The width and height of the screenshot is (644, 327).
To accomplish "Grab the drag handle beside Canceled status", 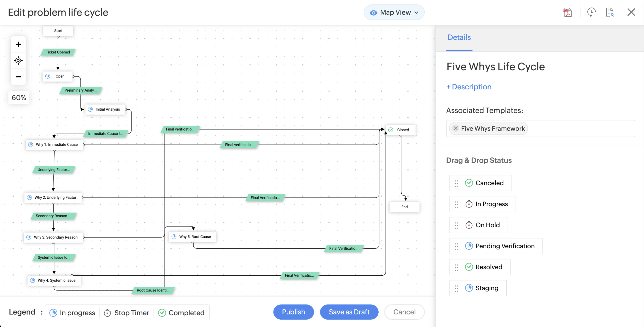I will point(456,183).
